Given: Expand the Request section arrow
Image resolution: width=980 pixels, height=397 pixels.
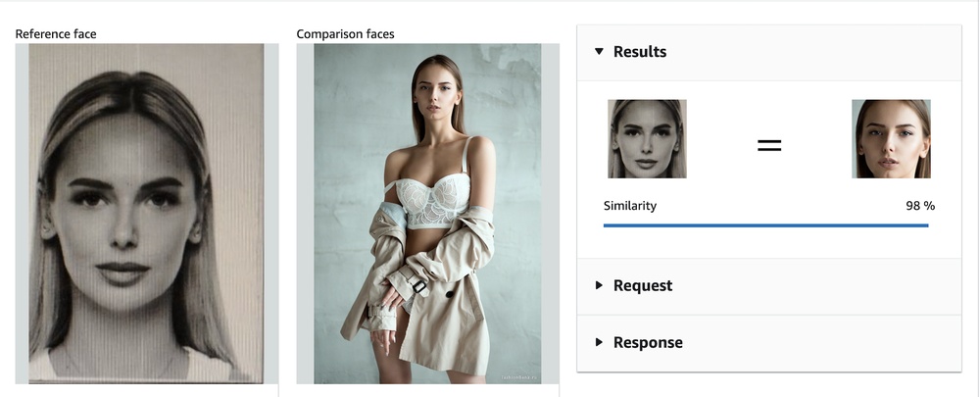Looking at the screenshot, I should [x=599, y=285].
